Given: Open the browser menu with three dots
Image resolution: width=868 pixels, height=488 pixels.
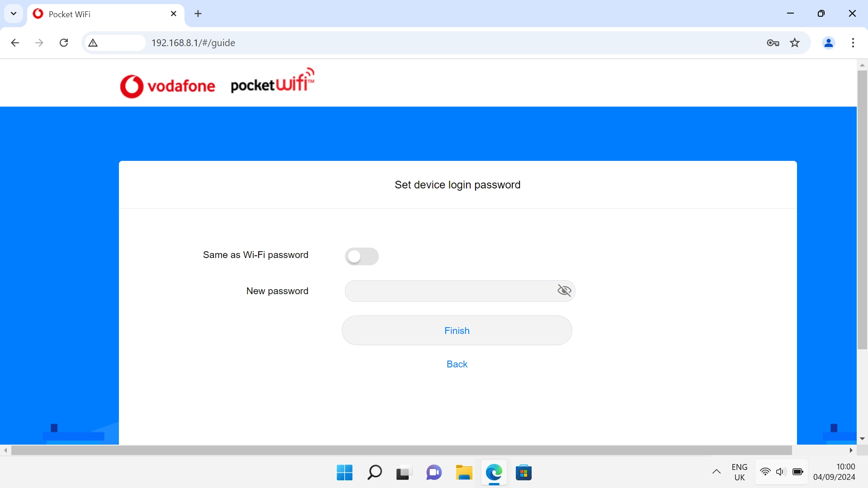Looking at the screenshot, I should [x=853, y=43].
